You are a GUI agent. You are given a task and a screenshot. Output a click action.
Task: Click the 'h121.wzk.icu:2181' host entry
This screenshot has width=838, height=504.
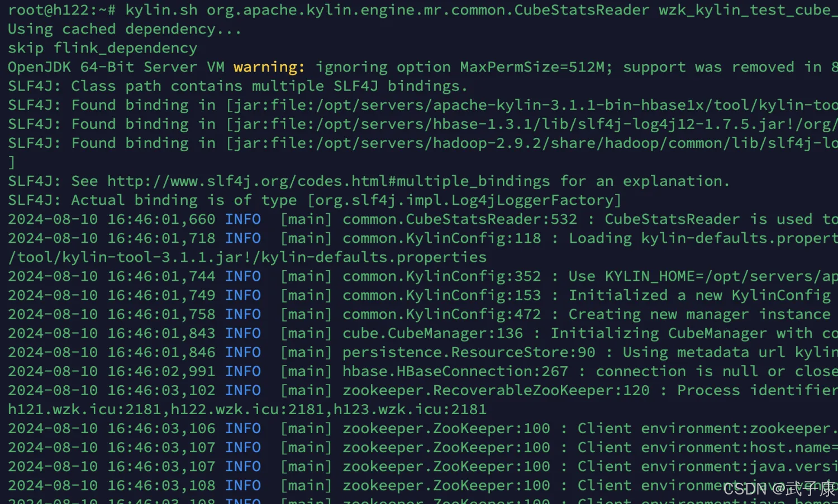[x=84, y=410]
